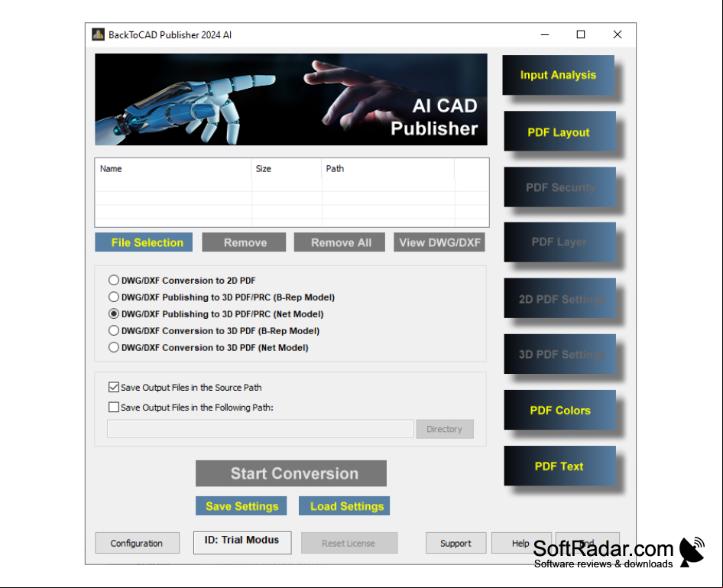723x588 pixels.
Task: Click the Remove All button
Action: (x=339, y=242)
